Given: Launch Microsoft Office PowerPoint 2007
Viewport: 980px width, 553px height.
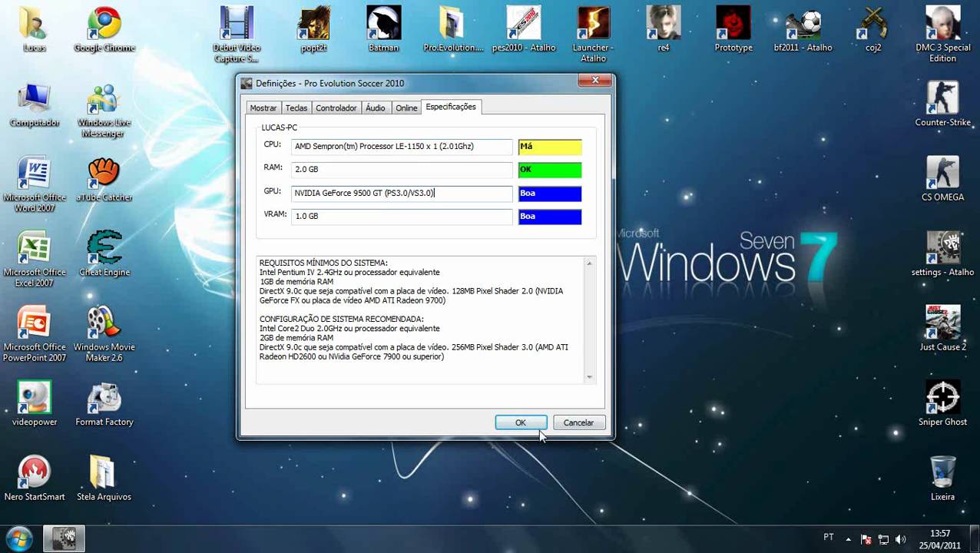Looking at the screenshot, I should (34, 334).
